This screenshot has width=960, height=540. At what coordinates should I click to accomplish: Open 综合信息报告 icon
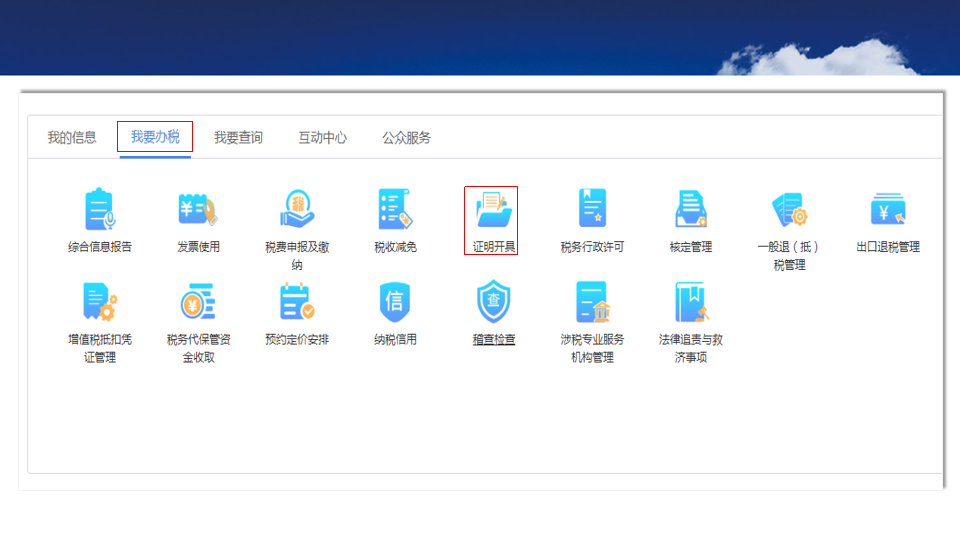pos(100,209)
